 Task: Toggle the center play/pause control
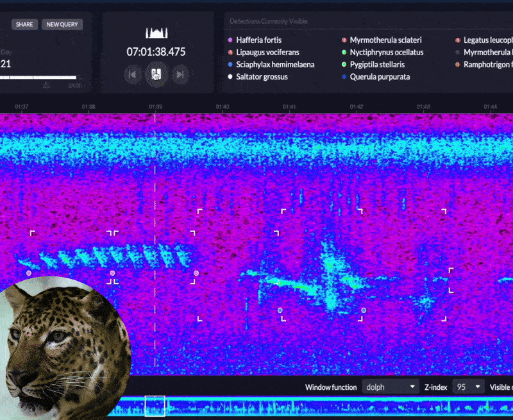click(156, 74)
